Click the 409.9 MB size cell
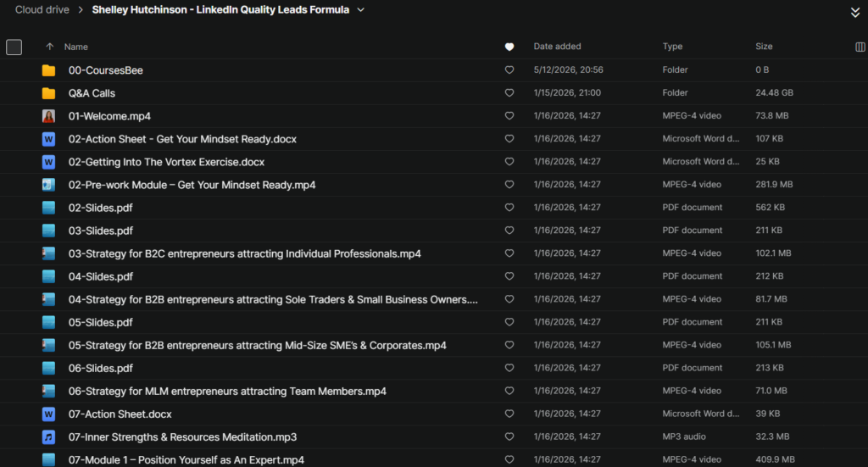Image resolution: width=868 pixels, height=467 pixels. [775, 459]
